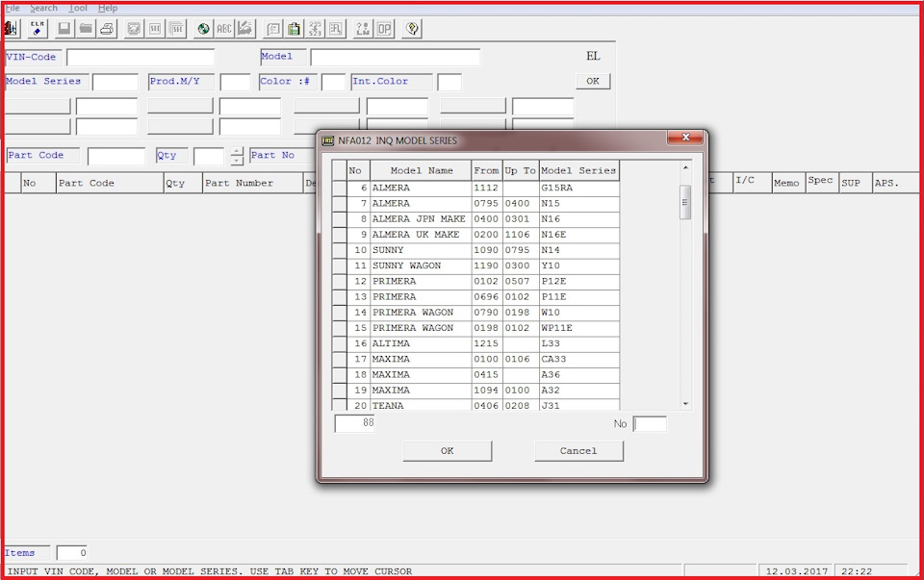Confirm selection with the dialog OK button
Viewport: 924px width, 580px height.
click(x=448, y=451)
